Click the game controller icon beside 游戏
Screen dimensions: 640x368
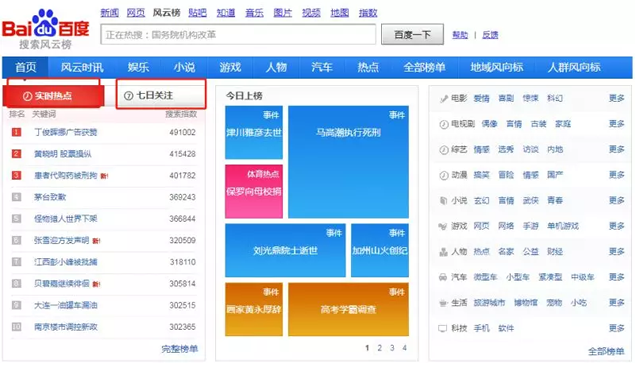pyautogui.click(x=443, y=226)
